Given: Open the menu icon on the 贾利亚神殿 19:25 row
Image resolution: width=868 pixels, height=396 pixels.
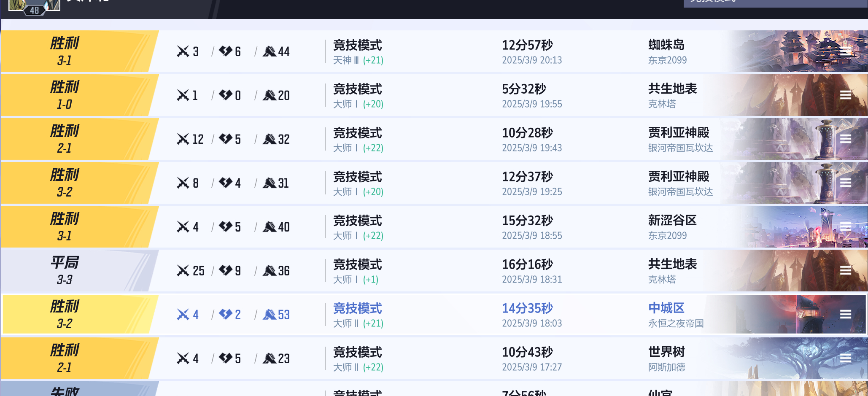Looking at the screenshot, I should (x=845, y=183).
